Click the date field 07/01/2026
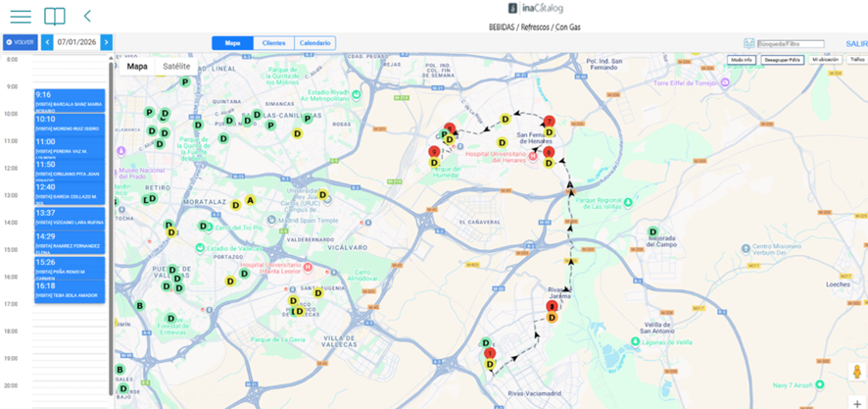Image resolution: width=868 pixels, height=409 pixels. [x=76, y=42]
